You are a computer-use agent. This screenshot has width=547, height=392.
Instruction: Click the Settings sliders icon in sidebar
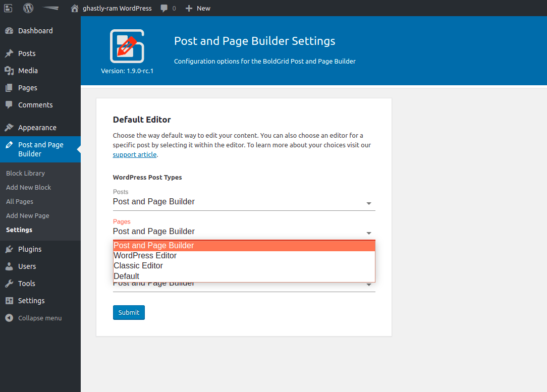point(10,301)
